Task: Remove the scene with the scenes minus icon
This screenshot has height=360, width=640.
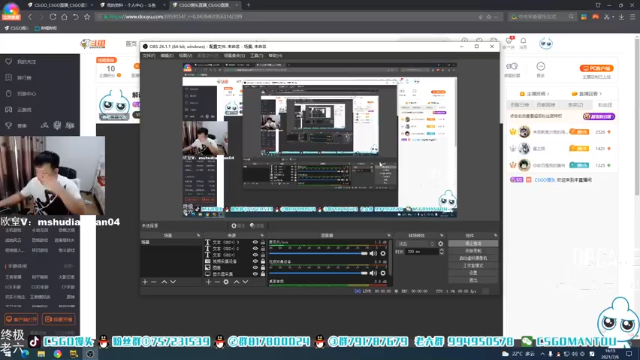Action: click(x=154, y=282)
